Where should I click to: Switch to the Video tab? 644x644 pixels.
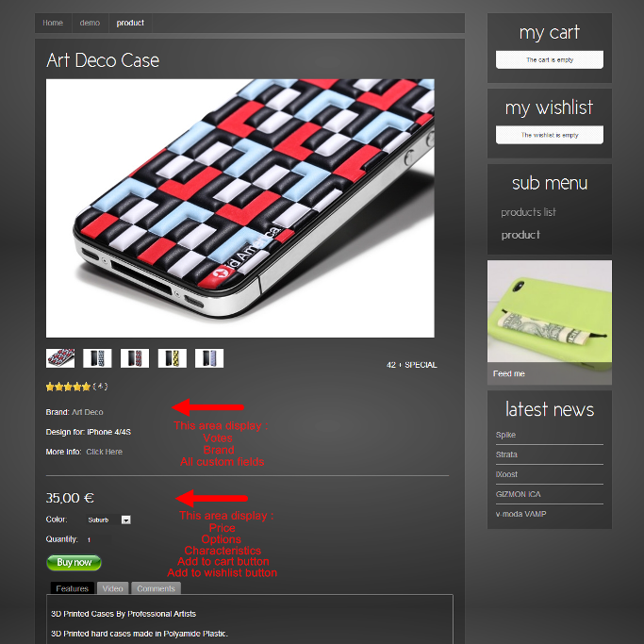(113, 588)
